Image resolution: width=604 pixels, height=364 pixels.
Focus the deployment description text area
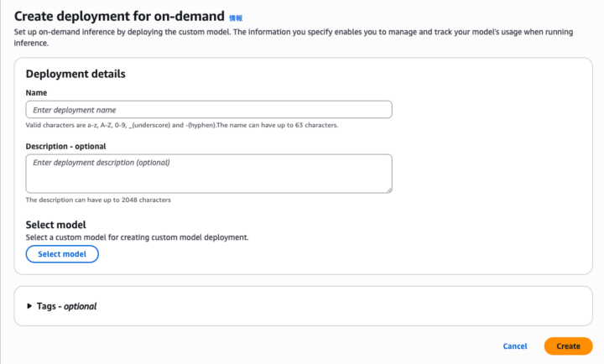coord(209,173)
